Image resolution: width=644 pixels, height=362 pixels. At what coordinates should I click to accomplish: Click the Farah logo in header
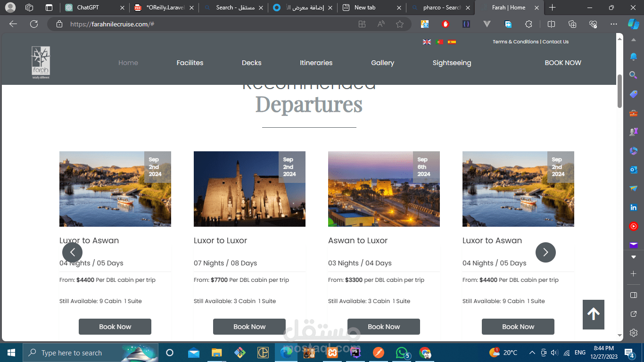point(41,63)
